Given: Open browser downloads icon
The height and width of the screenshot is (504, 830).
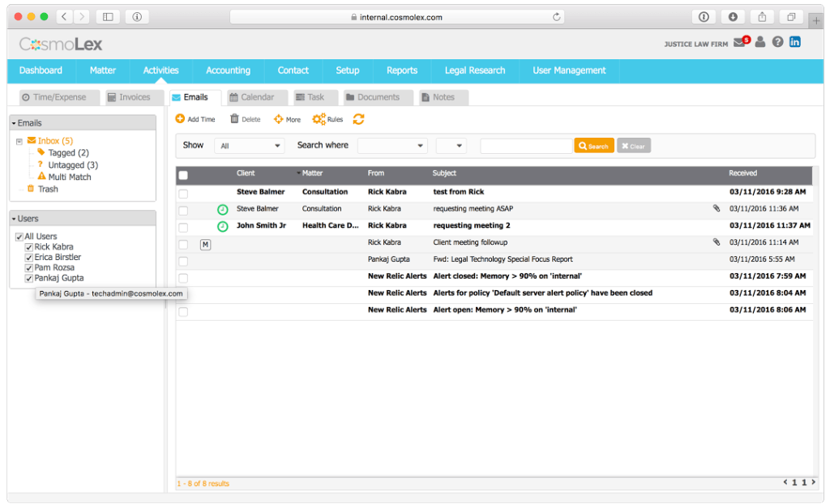Looking at the screenshot, I should 733,17.
